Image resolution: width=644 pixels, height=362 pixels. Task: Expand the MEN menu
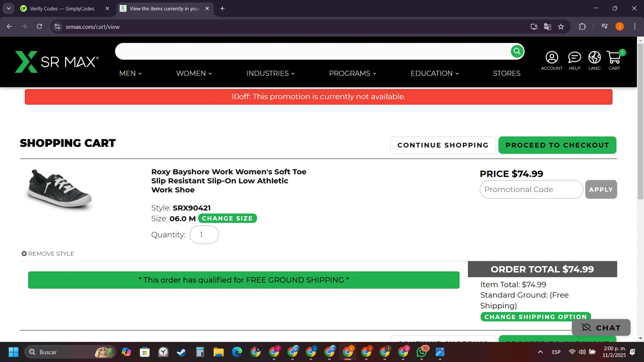pos(131,73)
